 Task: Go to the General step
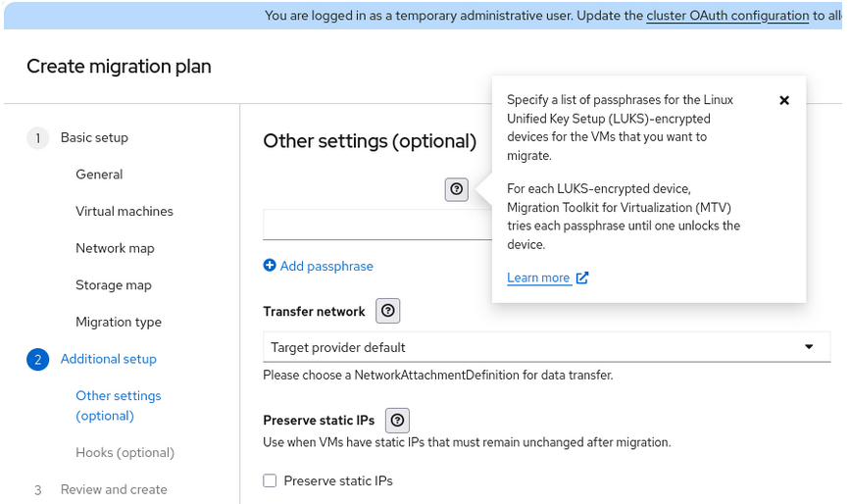coord(99,175)
